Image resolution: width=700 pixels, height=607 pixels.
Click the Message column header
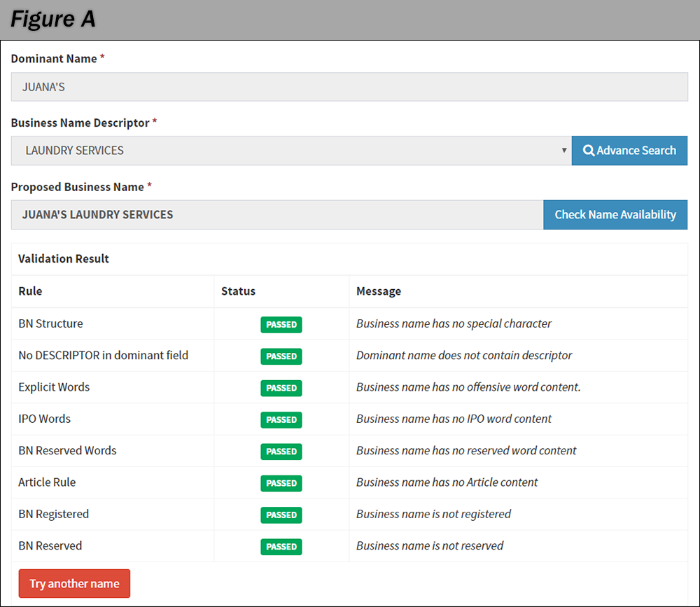[379, 292]
